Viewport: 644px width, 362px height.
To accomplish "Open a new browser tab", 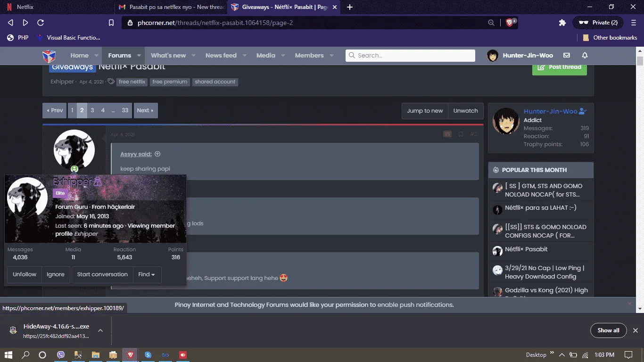I will point(350,7).
